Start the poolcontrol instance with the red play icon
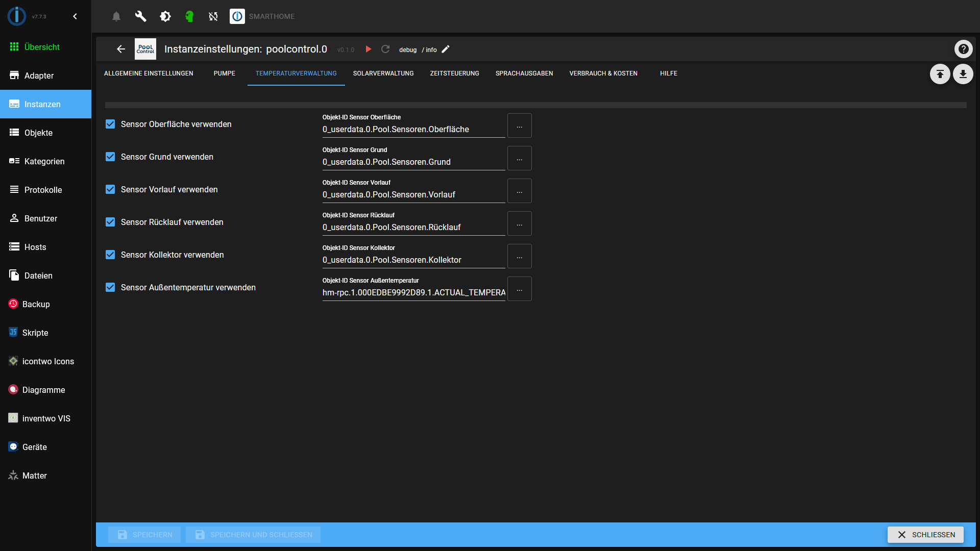The image size is (980, 551). [369, 49]
